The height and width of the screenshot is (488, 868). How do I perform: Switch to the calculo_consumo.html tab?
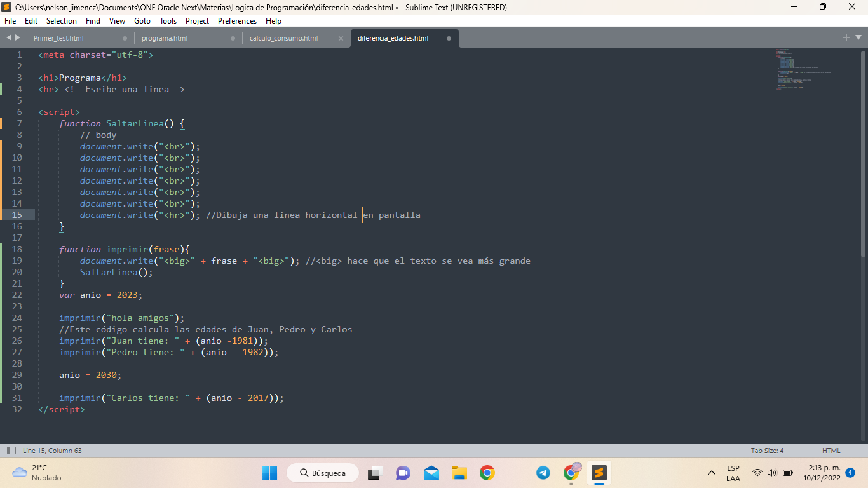283,38
